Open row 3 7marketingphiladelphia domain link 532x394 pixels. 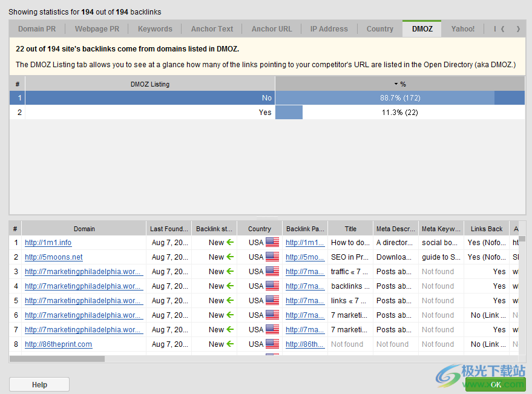coord(83,272)
